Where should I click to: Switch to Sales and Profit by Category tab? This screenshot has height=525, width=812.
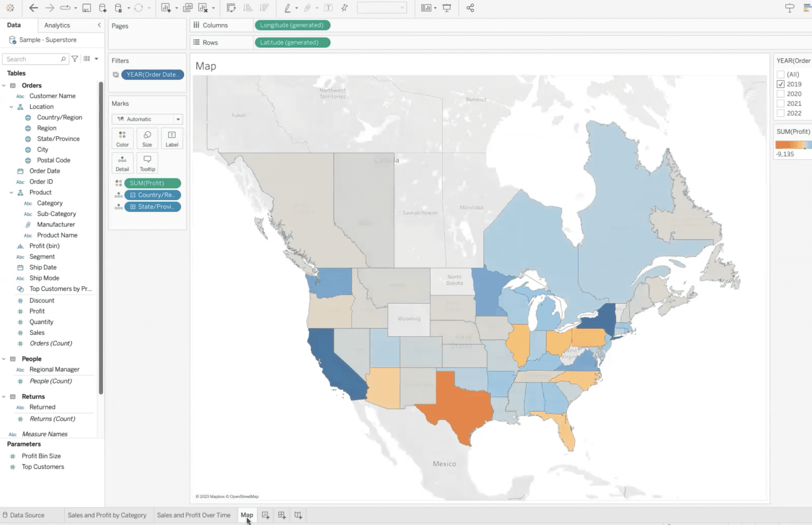107,515
